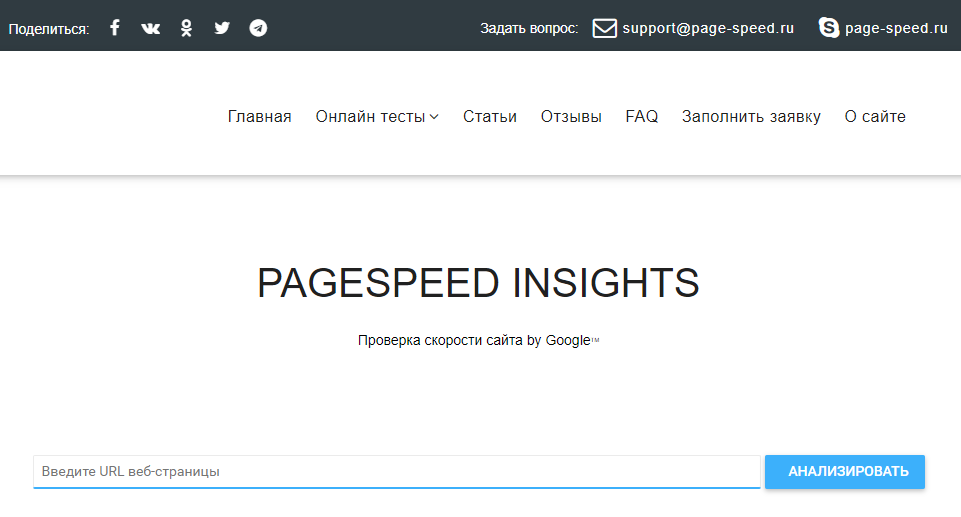Click the PAGESPEED INSIGHTS heading
Viewport: 961px width, 517px height.
point(478,283)
